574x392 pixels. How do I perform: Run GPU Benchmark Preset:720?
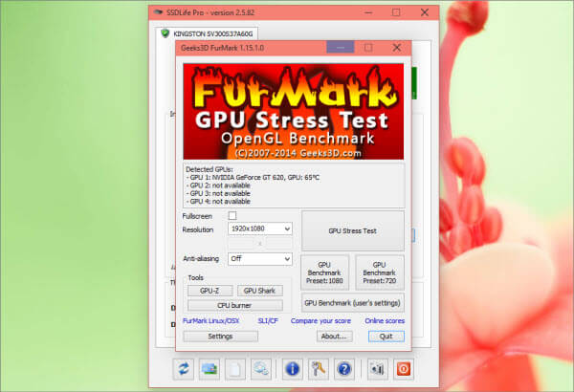coord(379,272)
